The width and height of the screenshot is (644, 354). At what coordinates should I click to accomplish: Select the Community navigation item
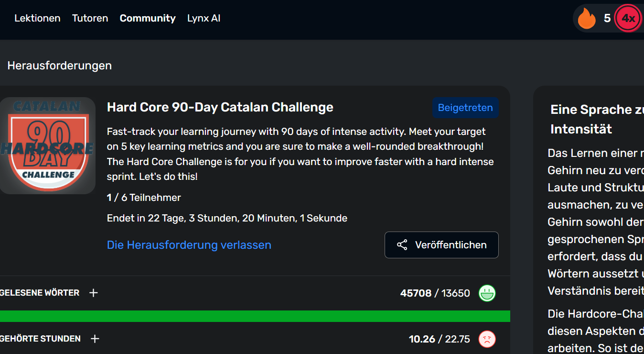coord(148,18)
